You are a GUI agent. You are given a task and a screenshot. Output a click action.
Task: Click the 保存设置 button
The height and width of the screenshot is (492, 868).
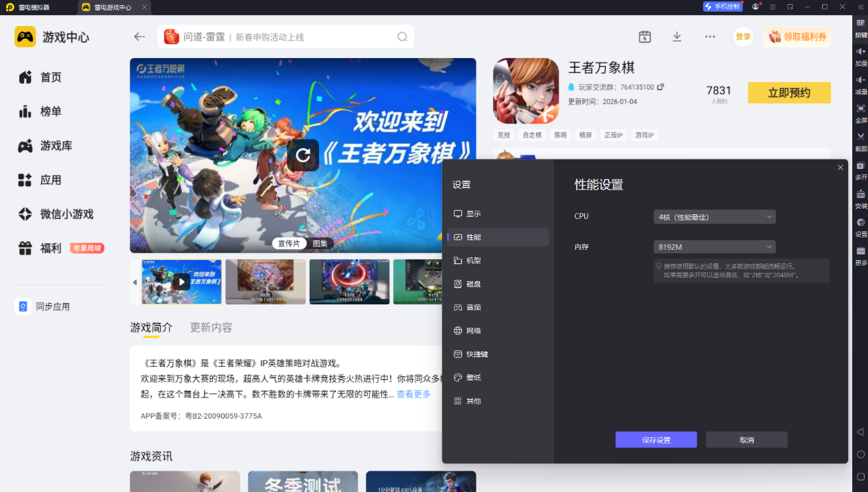tap(656, 440)
